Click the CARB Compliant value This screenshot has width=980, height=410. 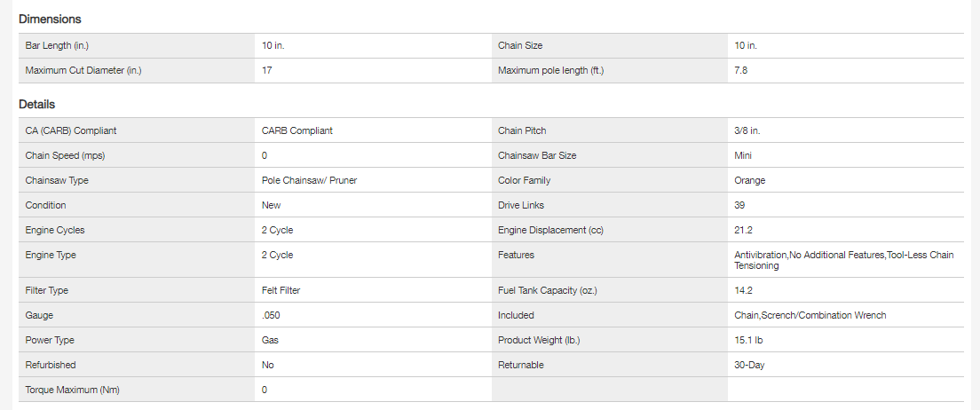297,130
